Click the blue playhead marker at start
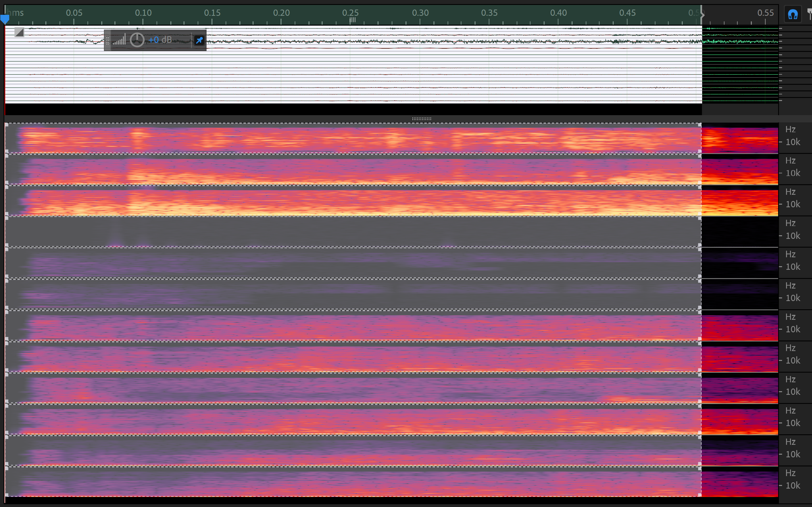This screenshot has width=812, height=507. (5, 19)
